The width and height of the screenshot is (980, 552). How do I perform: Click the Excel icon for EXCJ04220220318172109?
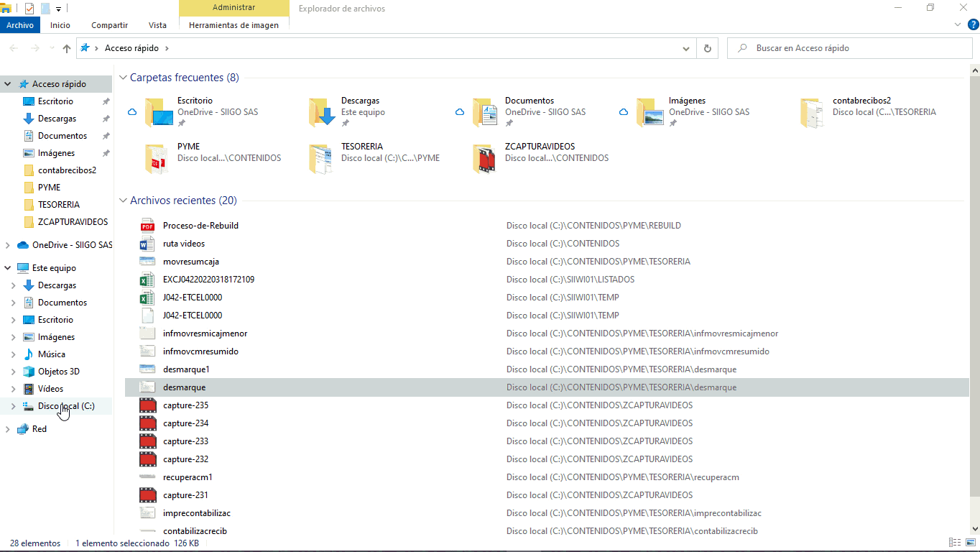(147, 280)
